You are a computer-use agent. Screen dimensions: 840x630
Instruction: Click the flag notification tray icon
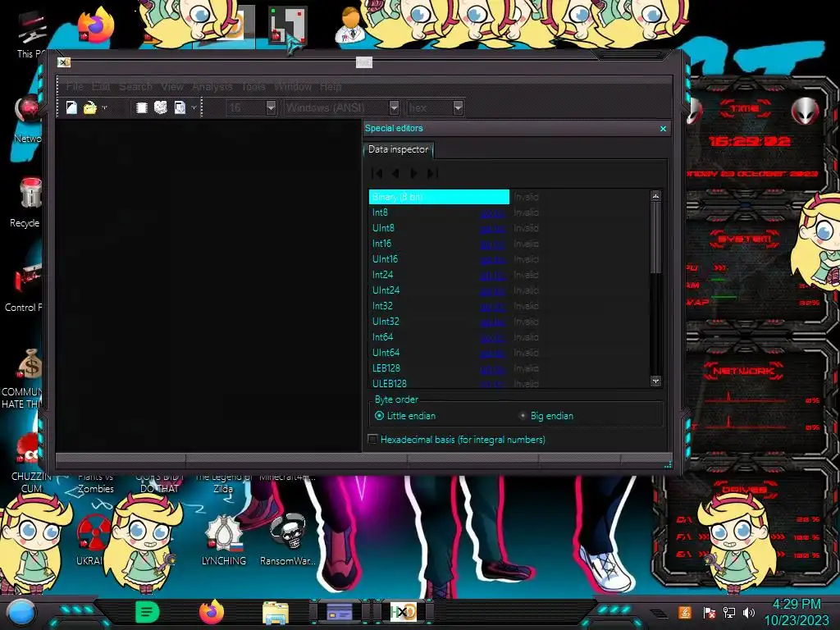(710, 612)
